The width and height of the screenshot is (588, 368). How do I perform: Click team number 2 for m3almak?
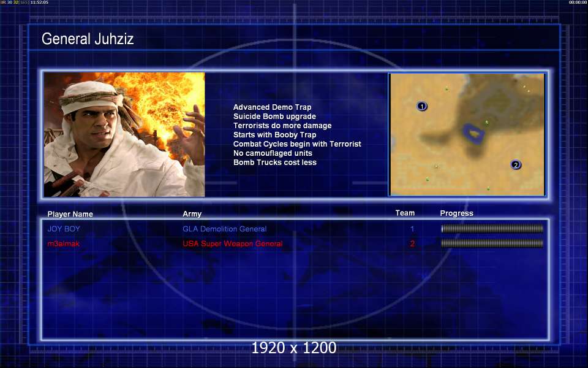[412, 243]
